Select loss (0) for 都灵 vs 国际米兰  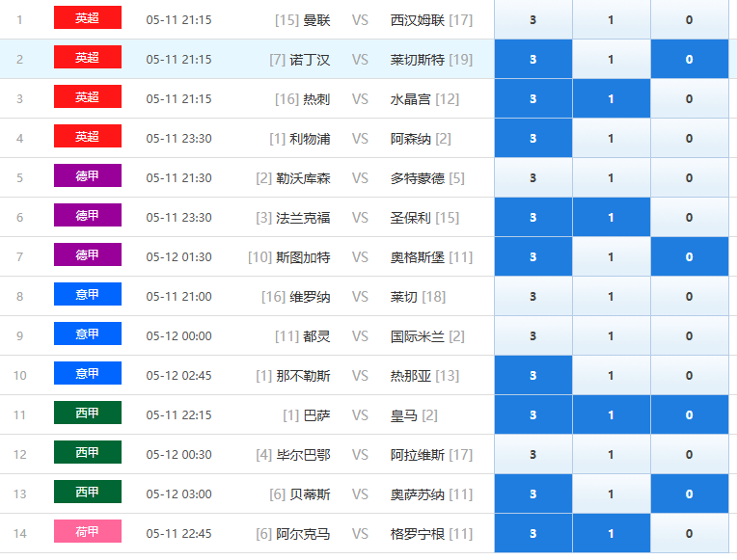pyautogui.click(x=690, y=335)
